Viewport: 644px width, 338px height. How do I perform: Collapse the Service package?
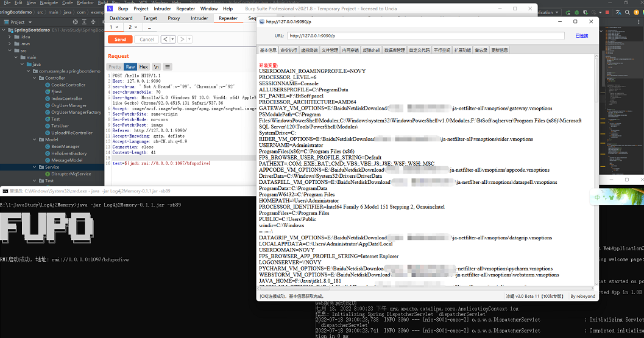(35, 167)
